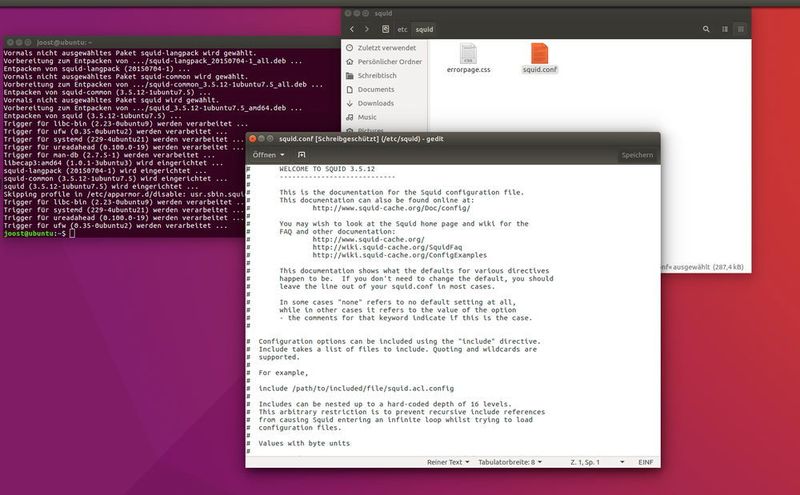Go forward in the squid file manager
This screenshot has height=495, width=800.
click(366, 29)
